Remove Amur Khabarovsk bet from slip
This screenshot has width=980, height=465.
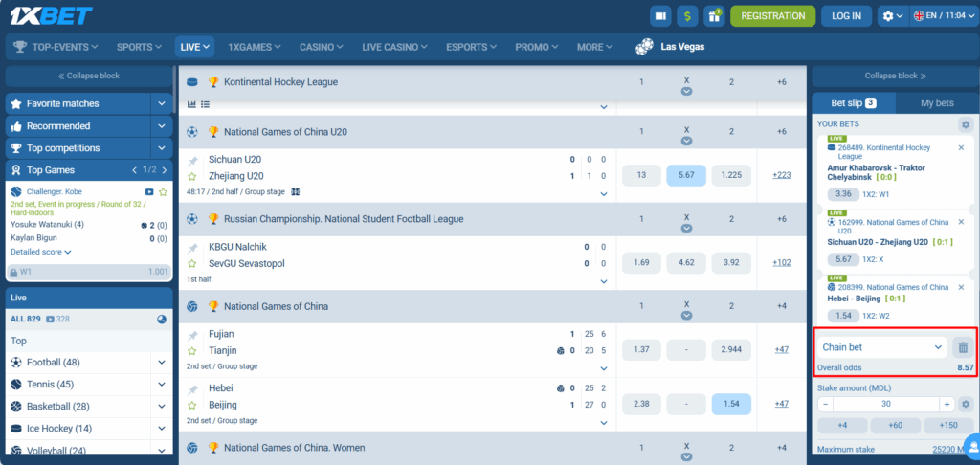(961, 147)
